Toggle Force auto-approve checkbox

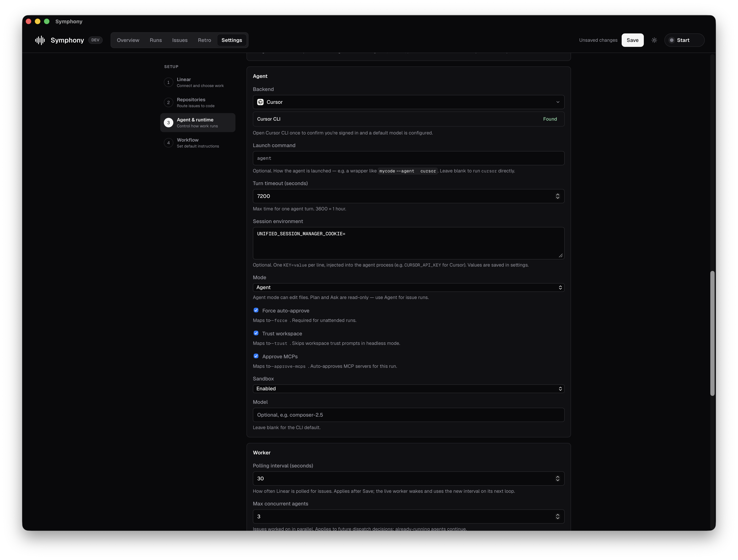(256, 310)
